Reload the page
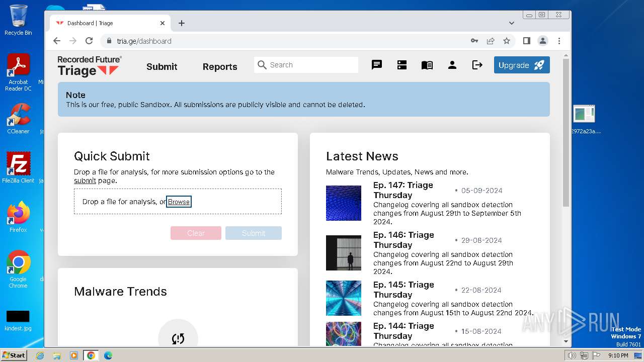Viewport: 644px width, 362px height. (89, 41)
